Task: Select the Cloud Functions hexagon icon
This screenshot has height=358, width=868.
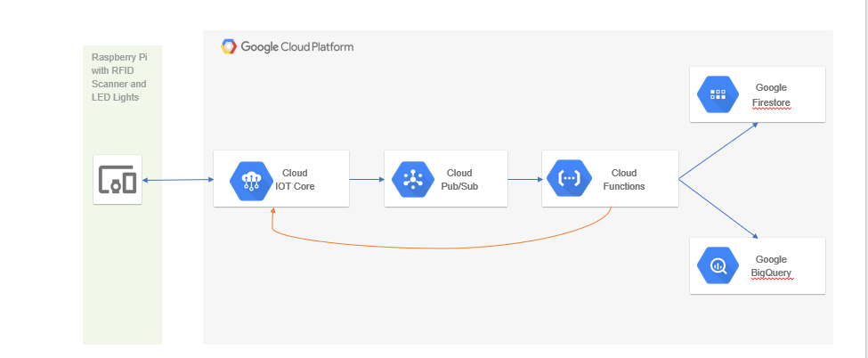Action: [x=569, y=178]
